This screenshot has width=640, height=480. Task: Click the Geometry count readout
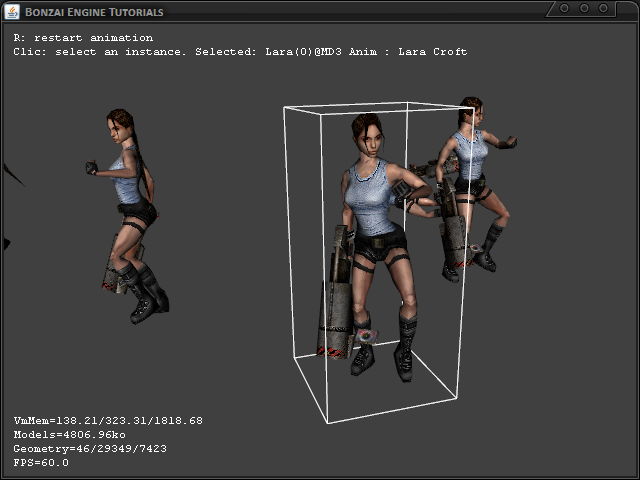tap(90, 449)
